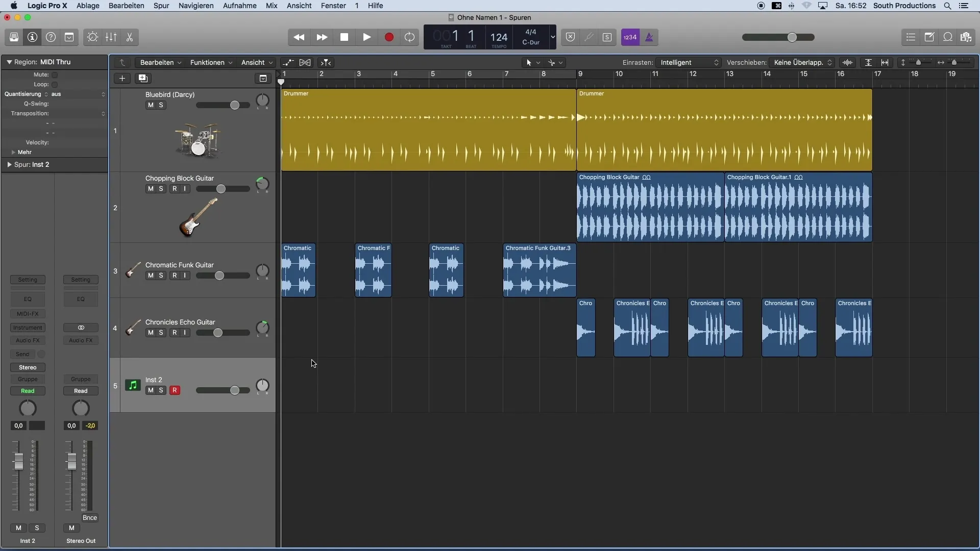
Task: Toggle Cycle mode loop icon
Action: [x=409, y=37]
